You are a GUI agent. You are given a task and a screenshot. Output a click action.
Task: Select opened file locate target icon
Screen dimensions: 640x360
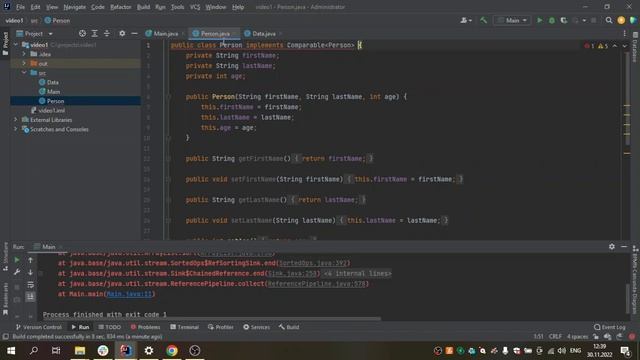(82, 33)
